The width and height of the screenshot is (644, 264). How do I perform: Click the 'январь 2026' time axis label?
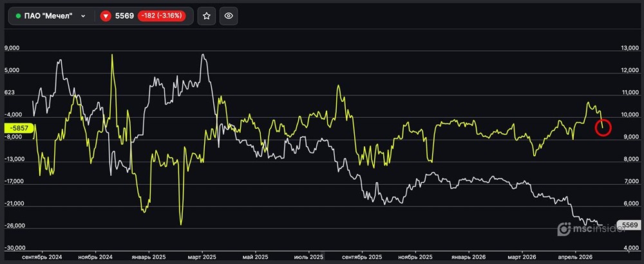click(x=469, y=257)
